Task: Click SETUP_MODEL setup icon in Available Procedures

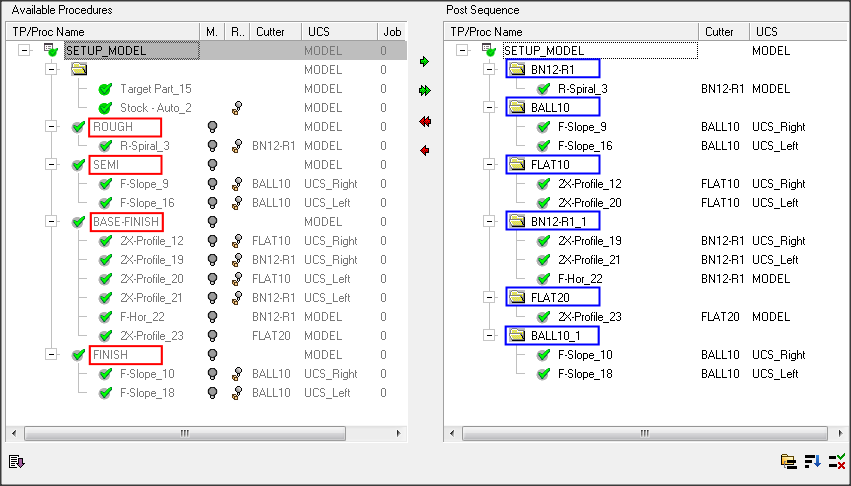Action: [x=50, y=51]
